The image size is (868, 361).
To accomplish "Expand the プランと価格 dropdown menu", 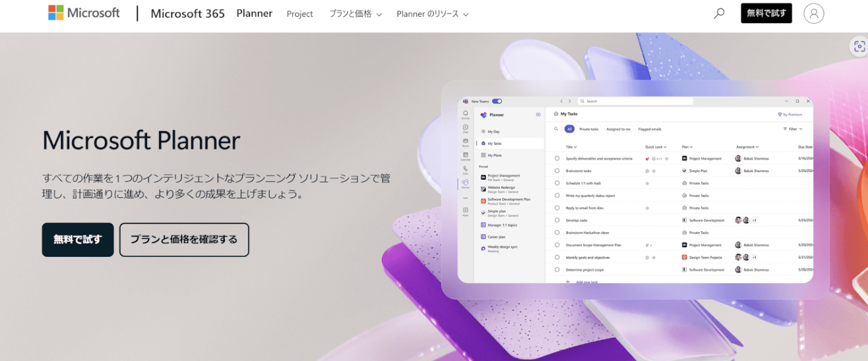I will click(x=355, y=14).
